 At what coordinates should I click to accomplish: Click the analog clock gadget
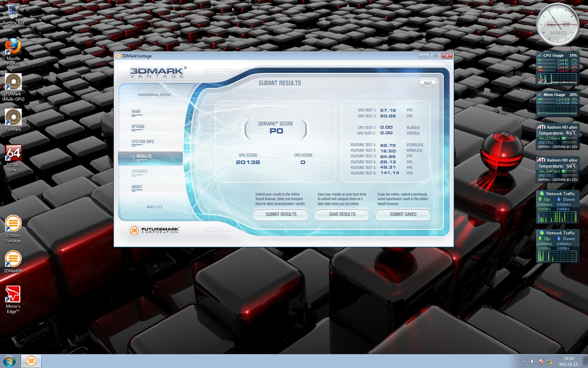click(x=558, y=25)
